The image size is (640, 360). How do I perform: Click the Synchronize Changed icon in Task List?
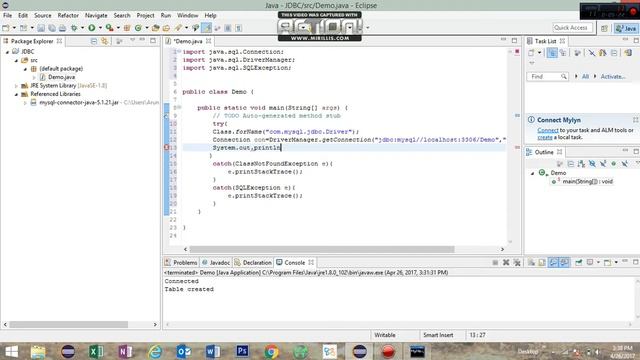628,53
